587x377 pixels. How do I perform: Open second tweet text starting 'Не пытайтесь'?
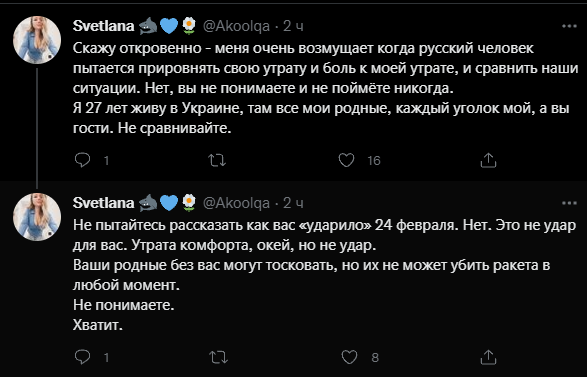click(324, 275)
